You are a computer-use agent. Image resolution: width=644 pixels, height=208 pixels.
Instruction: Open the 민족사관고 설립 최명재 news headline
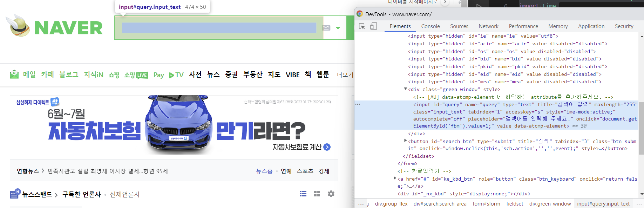click(108, 171)
